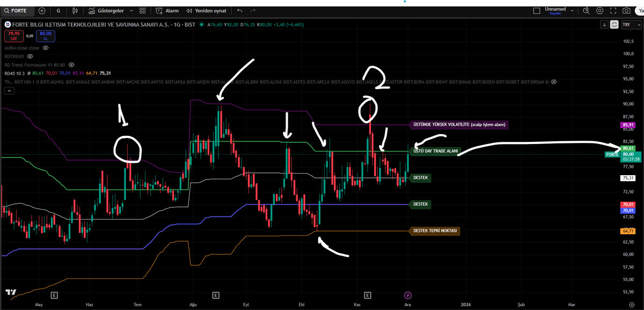Click the E earnings marker near May
The width and height of the screenshot is (644, 310).
(x=54, y=295)
